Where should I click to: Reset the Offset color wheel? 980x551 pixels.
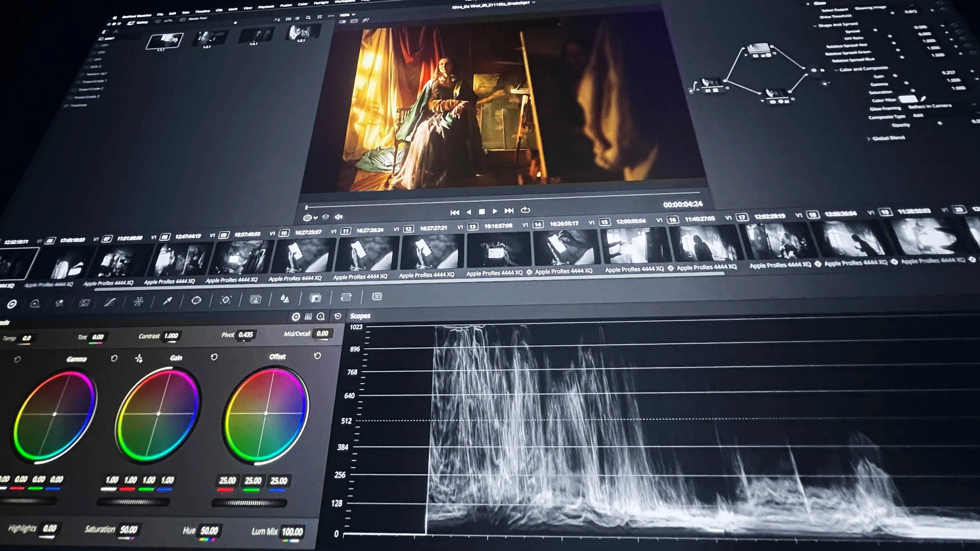pos(318,355)
